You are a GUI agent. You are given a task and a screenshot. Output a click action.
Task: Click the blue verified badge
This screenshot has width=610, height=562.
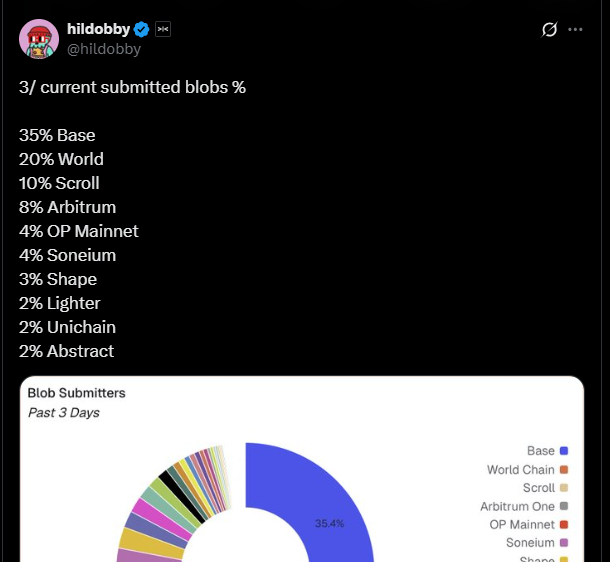pyautogui.click(x=141, y=29)
